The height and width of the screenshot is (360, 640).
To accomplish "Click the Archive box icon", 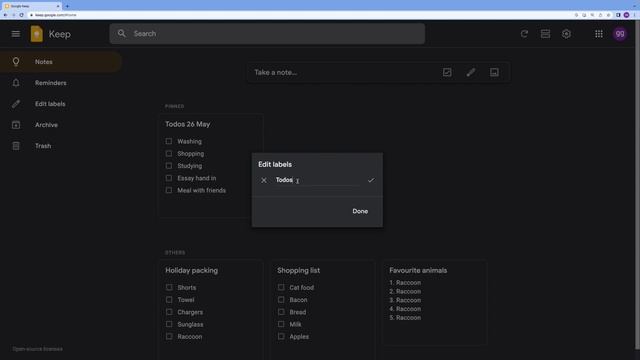I will 16,125.
